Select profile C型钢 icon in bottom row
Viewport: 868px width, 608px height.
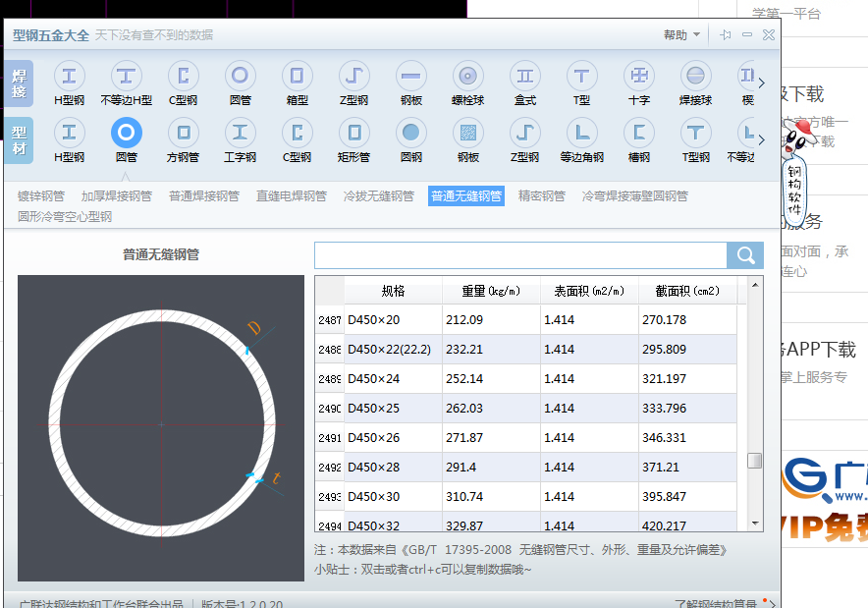coord(298,133)
